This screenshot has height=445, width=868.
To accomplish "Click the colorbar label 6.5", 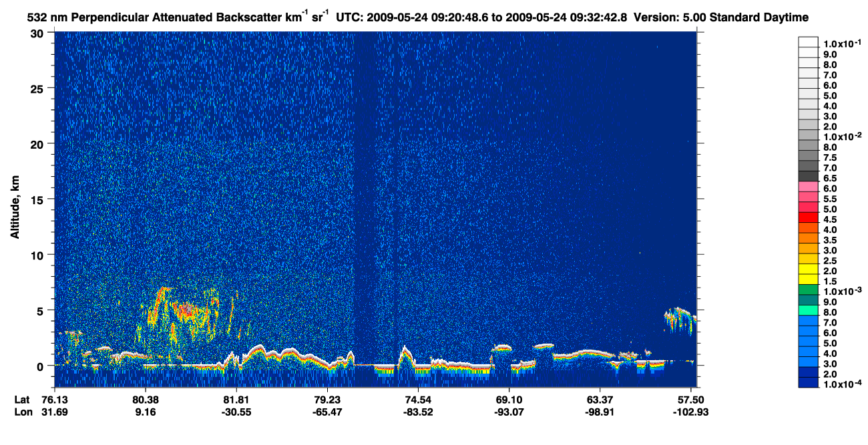I will pos(831,178).
